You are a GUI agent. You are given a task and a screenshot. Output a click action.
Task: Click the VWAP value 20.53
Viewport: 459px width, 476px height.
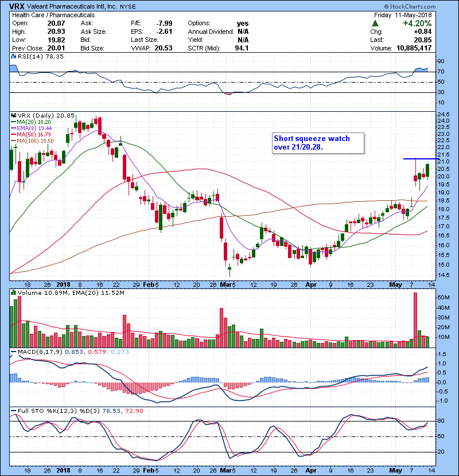click(x=164, y=48)
